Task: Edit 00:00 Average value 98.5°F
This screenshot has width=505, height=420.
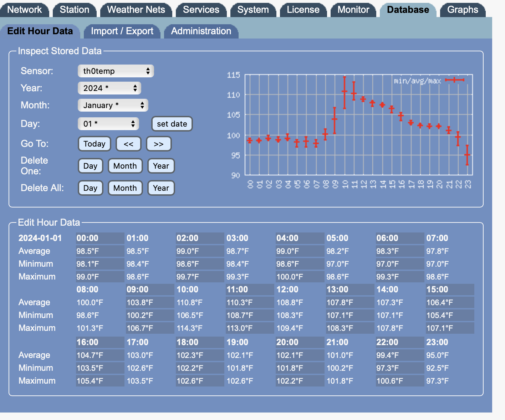Action: point(100,251)
